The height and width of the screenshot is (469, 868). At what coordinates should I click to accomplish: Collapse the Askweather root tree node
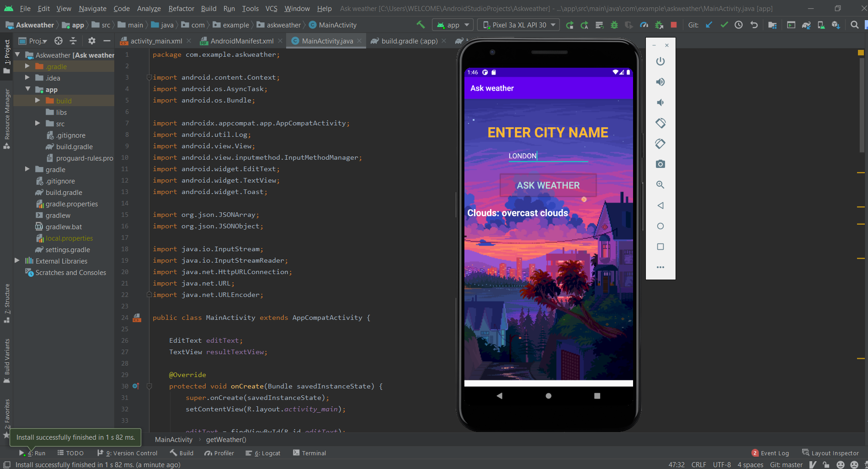(x=18, y=54)
